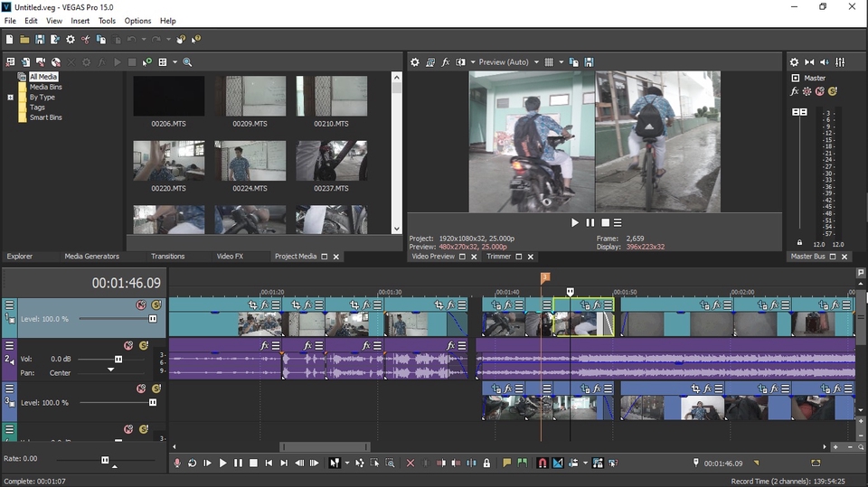This screenshot has height=487, width=868.
Task: Open the edit tool selector dropdown arrow
Action: [347, 464]
